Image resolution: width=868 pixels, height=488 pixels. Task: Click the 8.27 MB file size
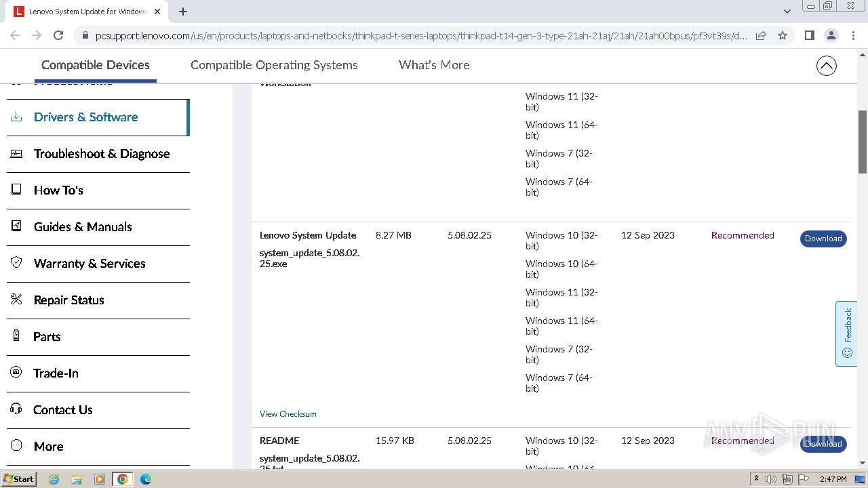pyautogui.click(x=393, y=235)
